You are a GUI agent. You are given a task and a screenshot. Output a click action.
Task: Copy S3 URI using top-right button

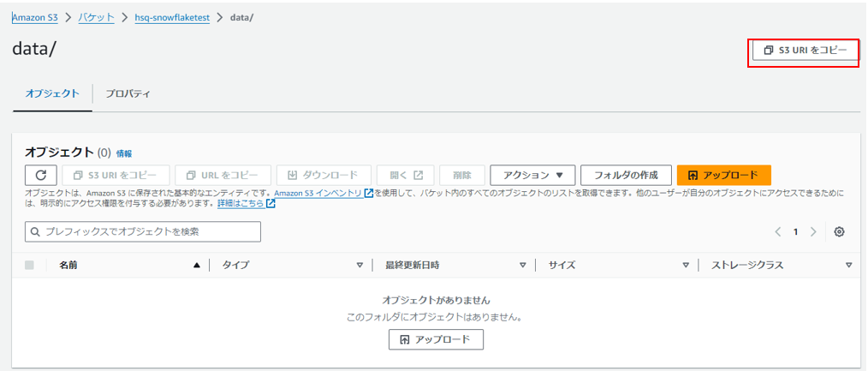[806, 51]
